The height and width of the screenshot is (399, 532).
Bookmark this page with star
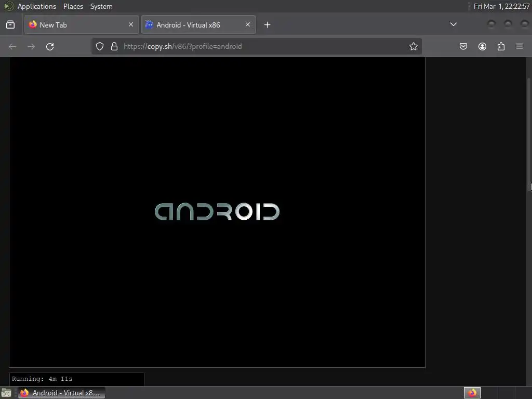(413, 46)
